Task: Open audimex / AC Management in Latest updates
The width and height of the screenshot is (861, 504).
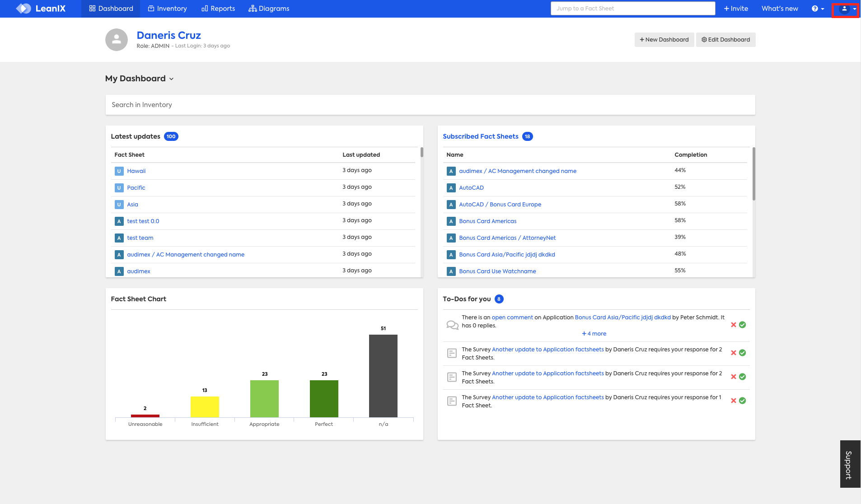Action: click(x=186, y=255)
